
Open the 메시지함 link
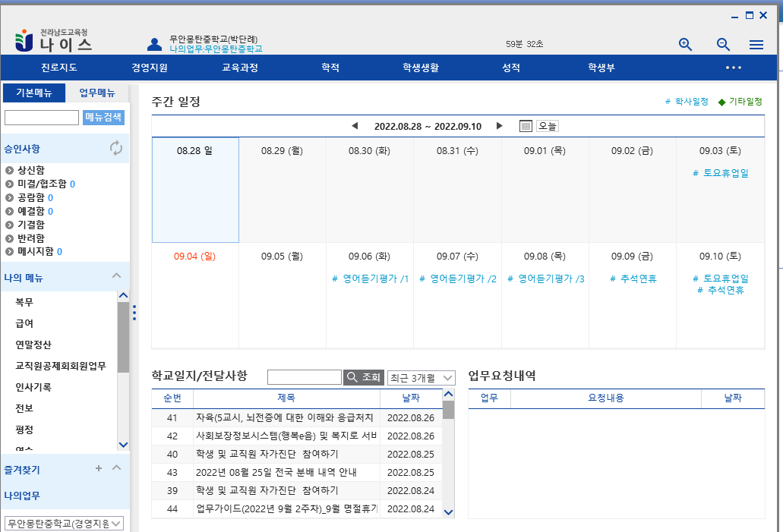pyautogui.click(x=36, y=251)
